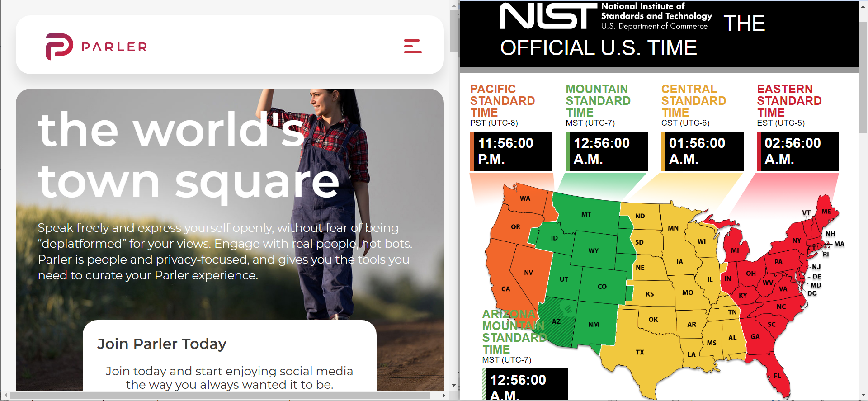Select Missouri (MO) on the map
This screenshot has height=401, width=868.
(x=688, y=292)
